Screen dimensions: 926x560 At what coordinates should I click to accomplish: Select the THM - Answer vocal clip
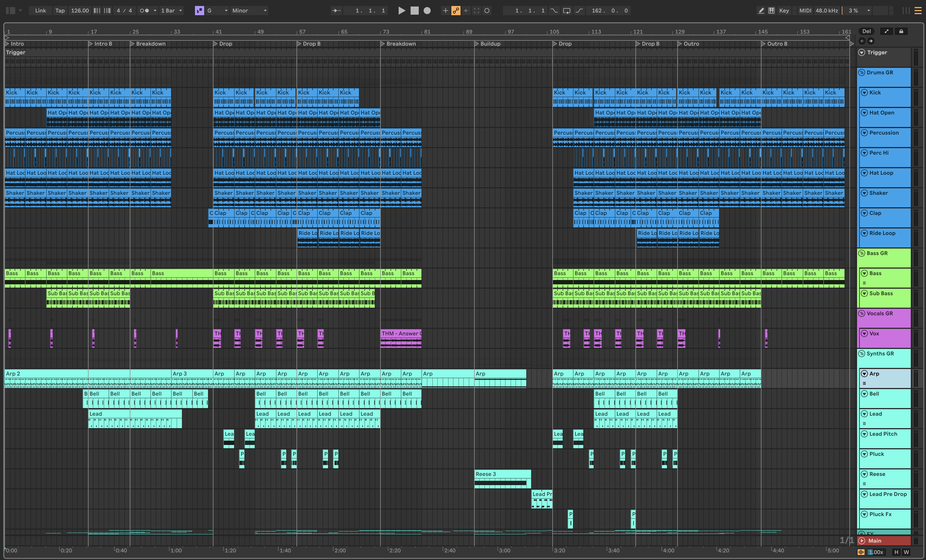(401, 338)
